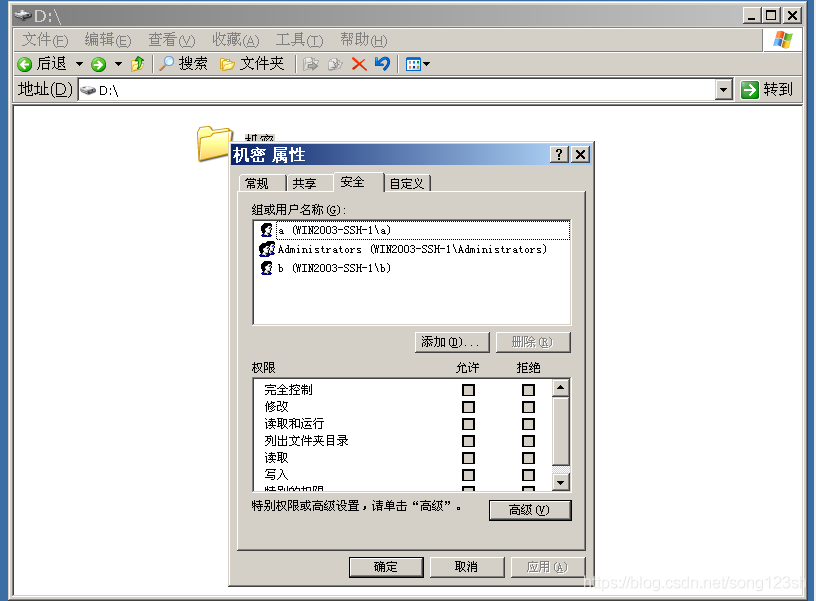Image resolution: width=816 pixels, height=601 pixels.
Task: Click the blue Undo arrow icon
Action: (x=382, y=64)
